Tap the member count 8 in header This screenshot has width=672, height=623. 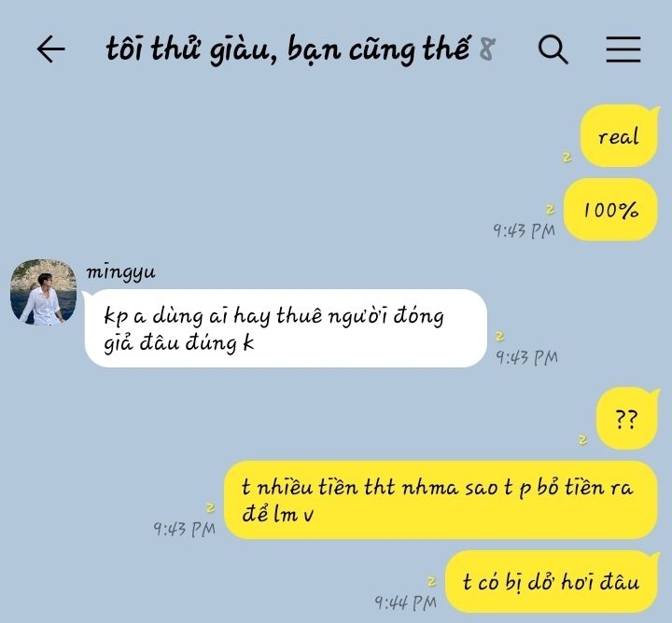[x=487, y=49]
